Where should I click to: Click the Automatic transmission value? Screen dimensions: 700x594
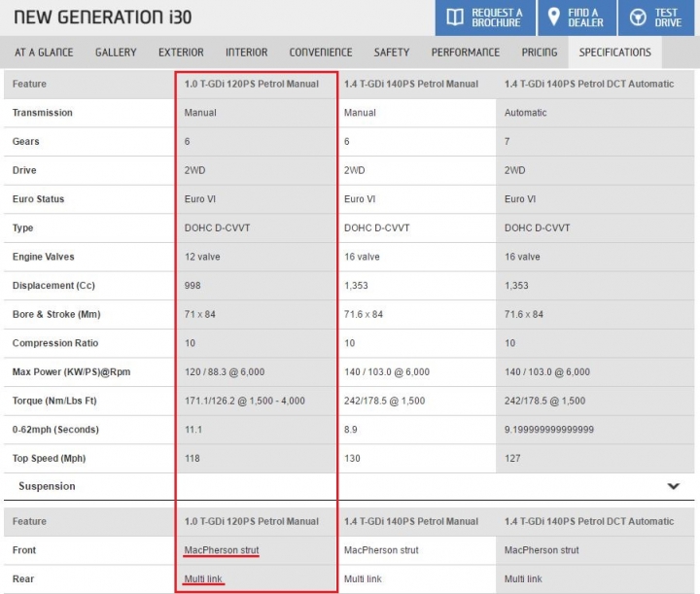[525, 113]
